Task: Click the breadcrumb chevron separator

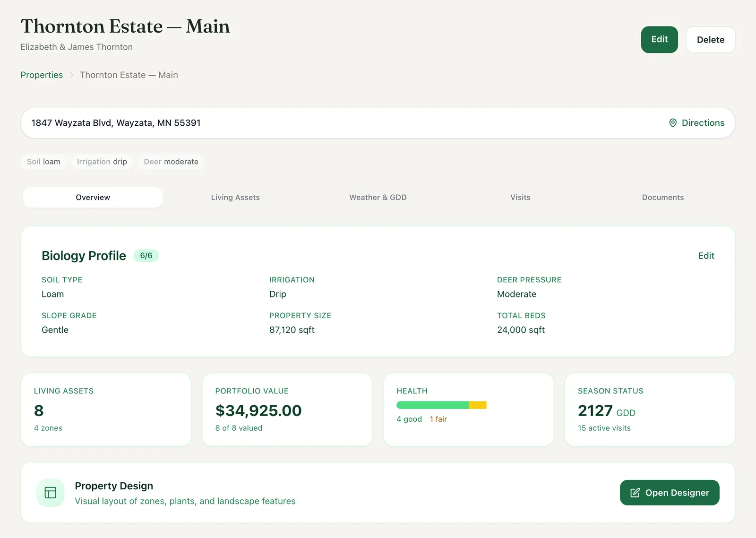Action: point(71,75)
